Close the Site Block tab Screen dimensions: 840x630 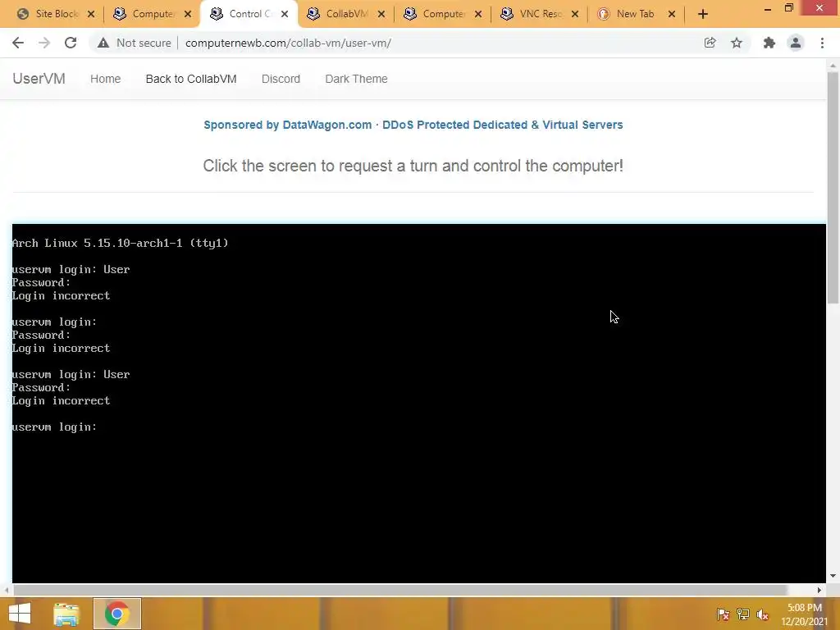[91, 15]
